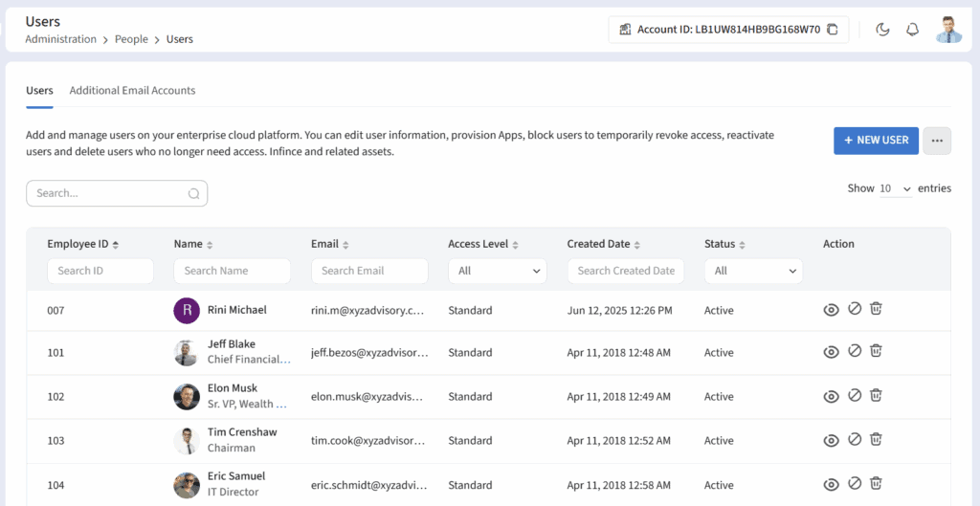Screen dimensions: 980x506
Task: View Elon Musk's user details
Action: 831,396
